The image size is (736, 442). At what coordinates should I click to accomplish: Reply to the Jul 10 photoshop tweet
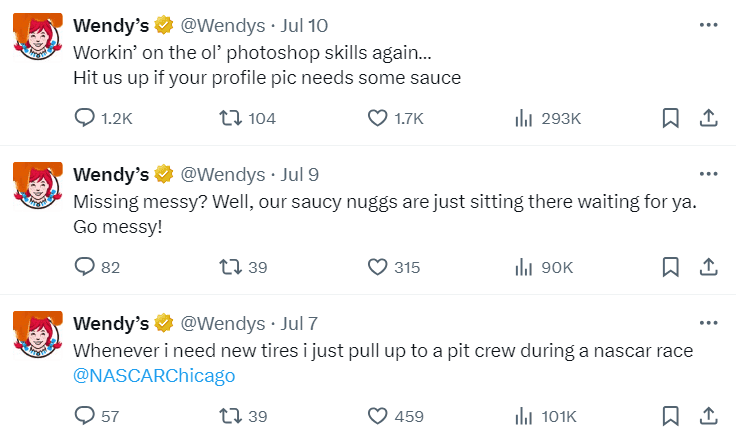click(86, 118)
